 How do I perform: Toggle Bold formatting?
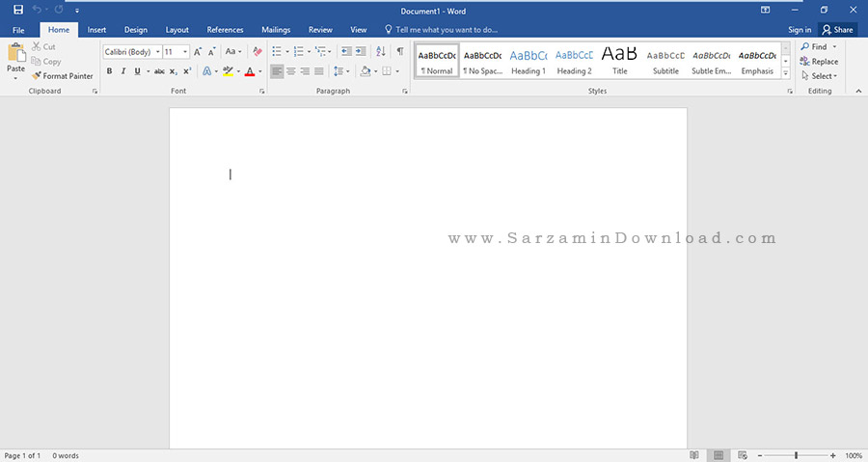coord(110,71)
